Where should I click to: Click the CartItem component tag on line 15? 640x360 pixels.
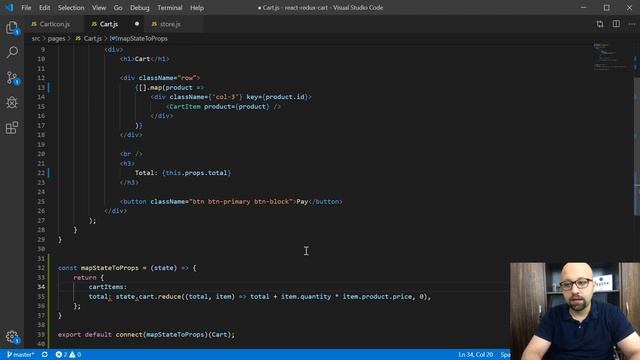pos(185,107)
